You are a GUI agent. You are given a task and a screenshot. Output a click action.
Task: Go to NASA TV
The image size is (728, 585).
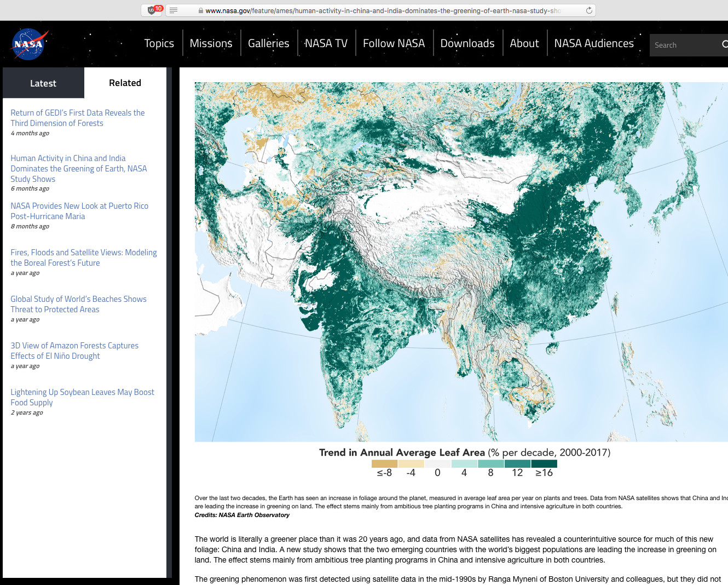coord(326,44)
